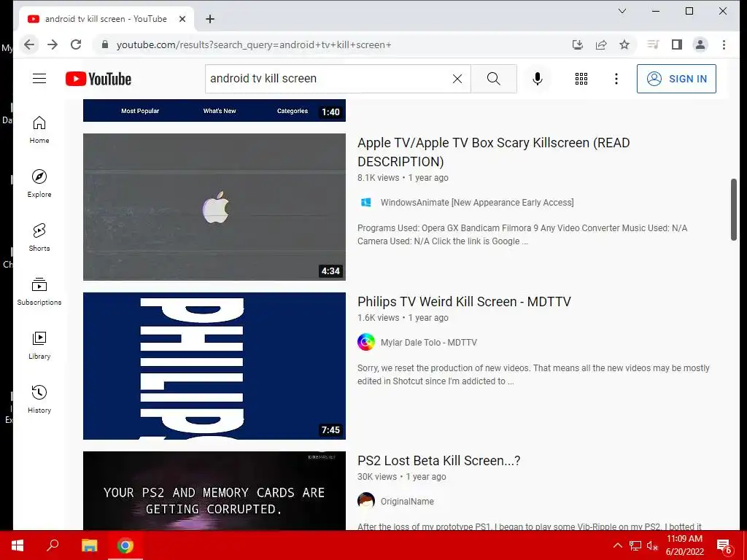Start voice search with microphone icon

click(538, 79)
